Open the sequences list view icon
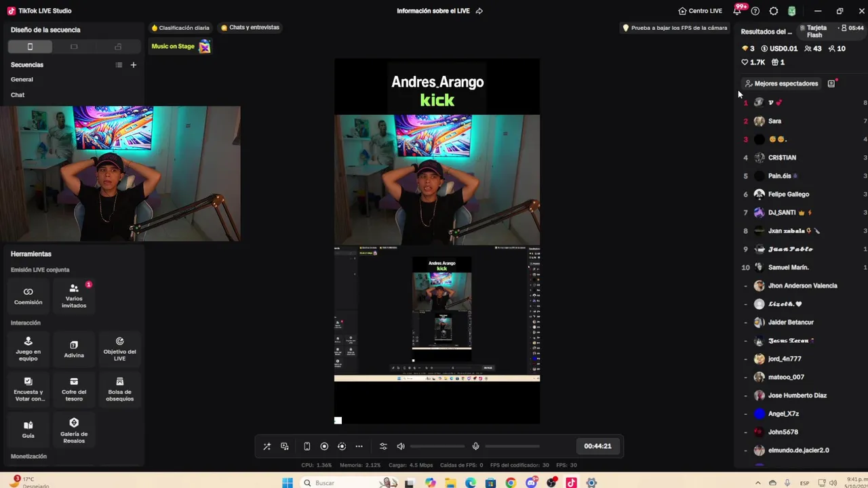This screenshot has height=488, width=868. (x=119, y=65)
